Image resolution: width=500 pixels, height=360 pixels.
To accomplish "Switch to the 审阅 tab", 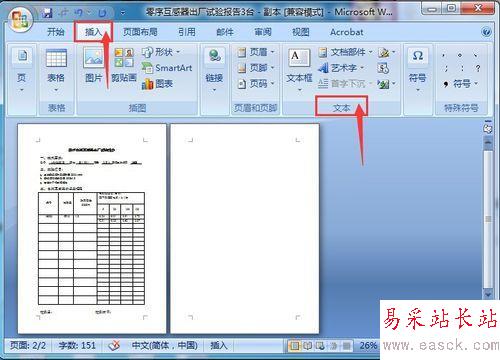I will [263, 32].
